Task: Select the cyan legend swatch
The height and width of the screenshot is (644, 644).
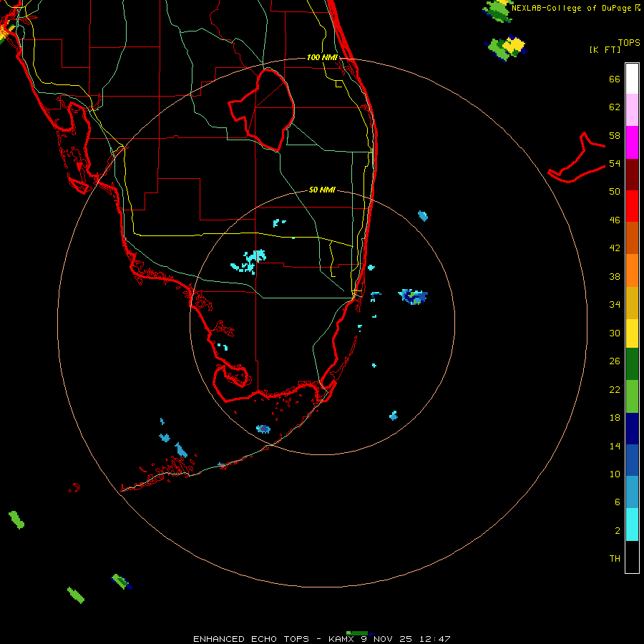Action: [x=632, y=525]
